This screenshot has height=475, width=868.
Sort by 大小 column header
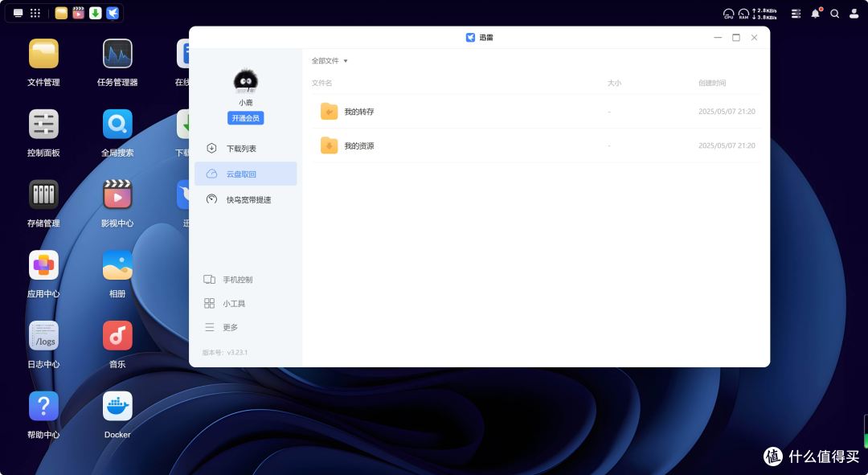pos(614,83)
